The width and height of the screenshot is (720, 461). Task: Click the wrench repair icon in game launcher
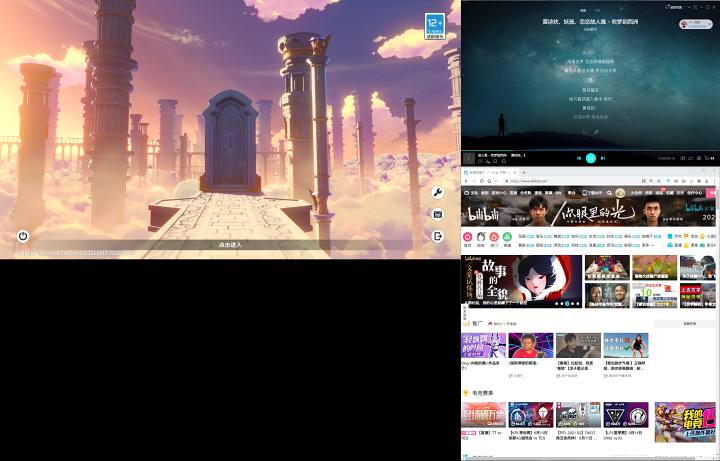[x=437, y=192]
